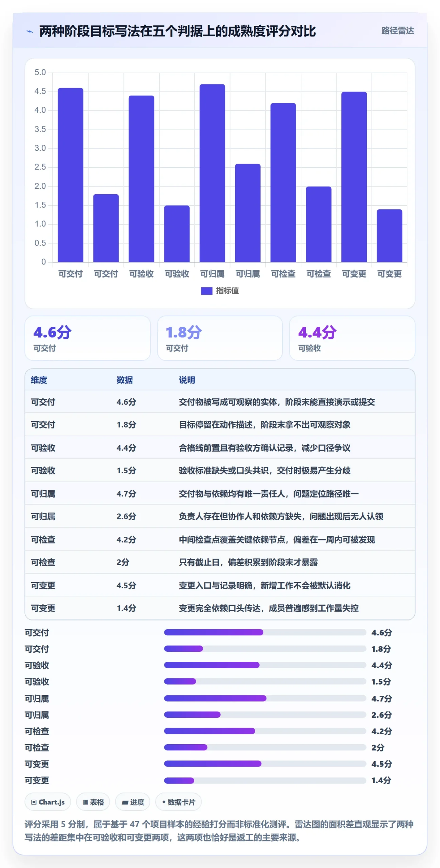
Task: Click the 可验收 1.5分 progress bar
Action: pos(265,682)
